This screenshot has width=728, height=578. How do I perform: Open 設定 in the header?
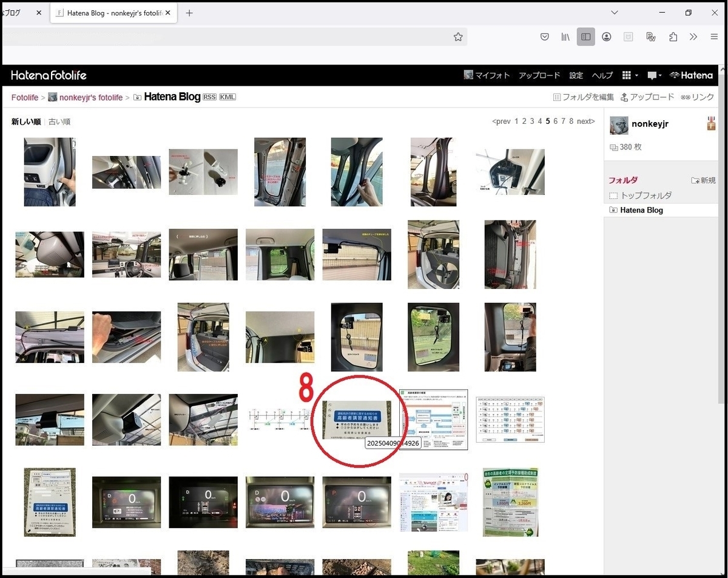[576, 75]
